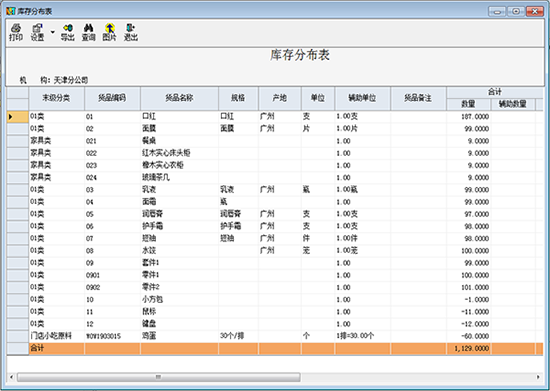The image size is (550, 391).
Task: Click the 1排=30.00个 auxiliary unit cell
Action: click(362, 336)
